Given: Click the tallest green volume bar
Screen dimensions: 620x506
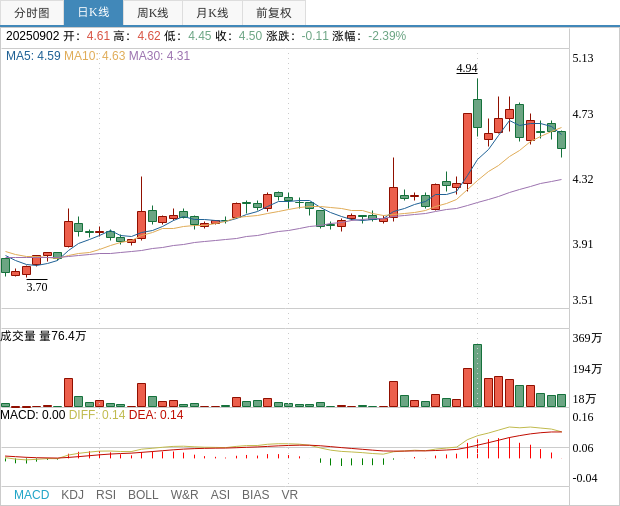Looking at the screenshot, I should (x=477, y=376).
